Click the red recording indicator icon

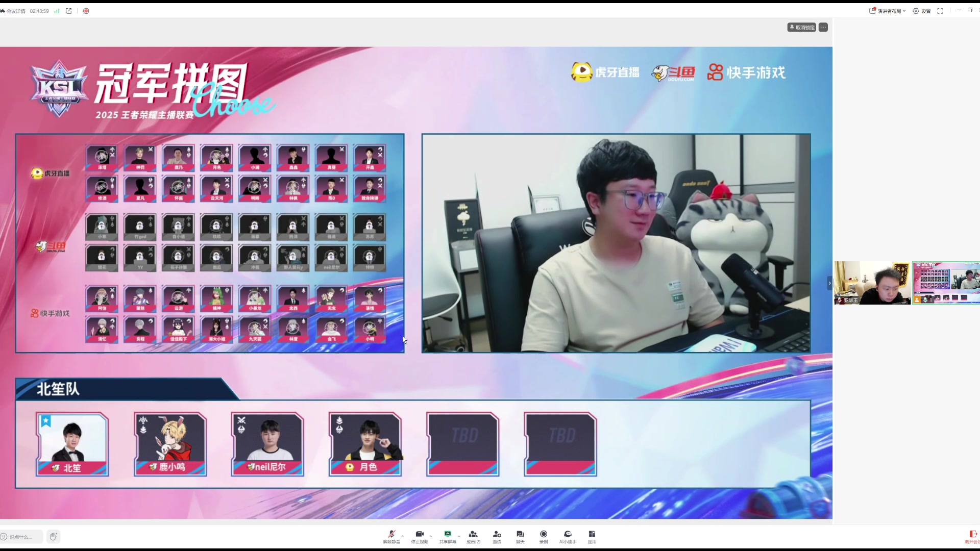pos(86,11)
